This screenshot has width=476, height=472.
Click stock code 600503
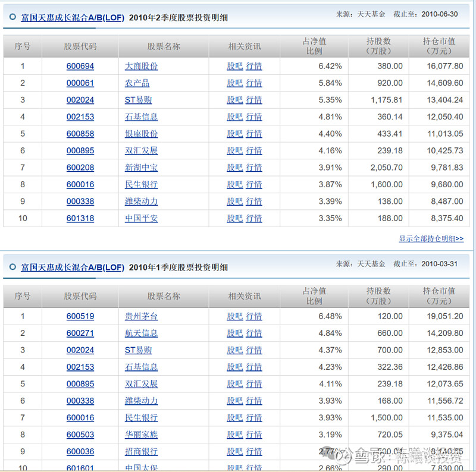point(80,435)
